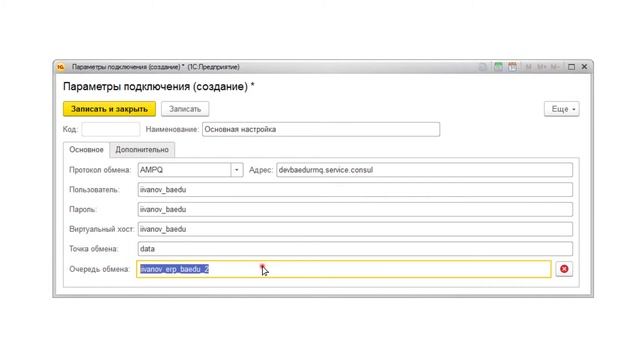Click the Пароль input field
The image size is (640, 360).
pos(355,209)
